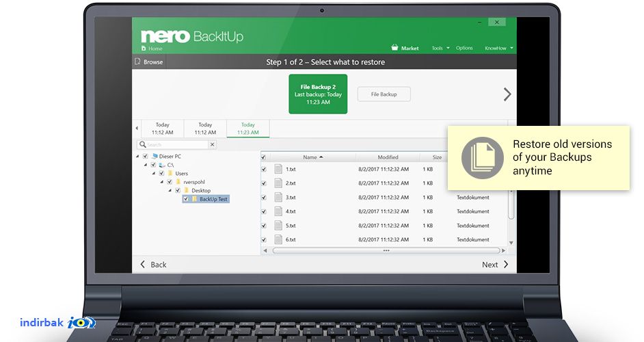The image size is (644, 342).
Task: Open the KnowHow dropdown menu
Action: pyautogui.click(x=498, y=48)
